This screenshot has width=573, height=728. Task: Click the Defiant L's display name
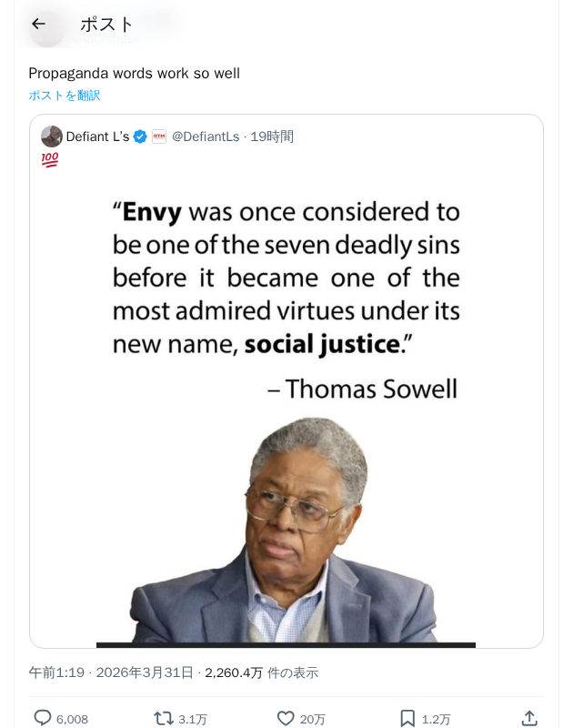pyautogui.click(x=97, y=136)
